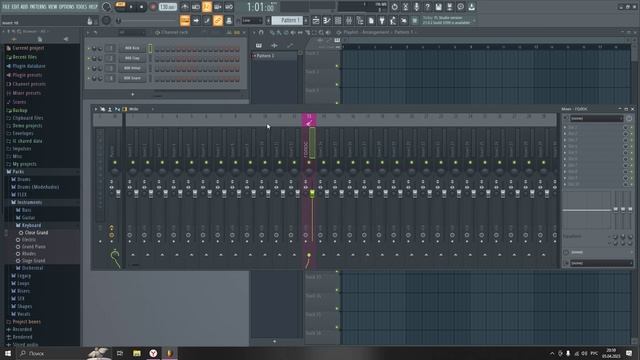Image resolution: width=640 pixels, height=360 pixels.
Task: Open the PATTERNS menu
Action: (38, 7)
